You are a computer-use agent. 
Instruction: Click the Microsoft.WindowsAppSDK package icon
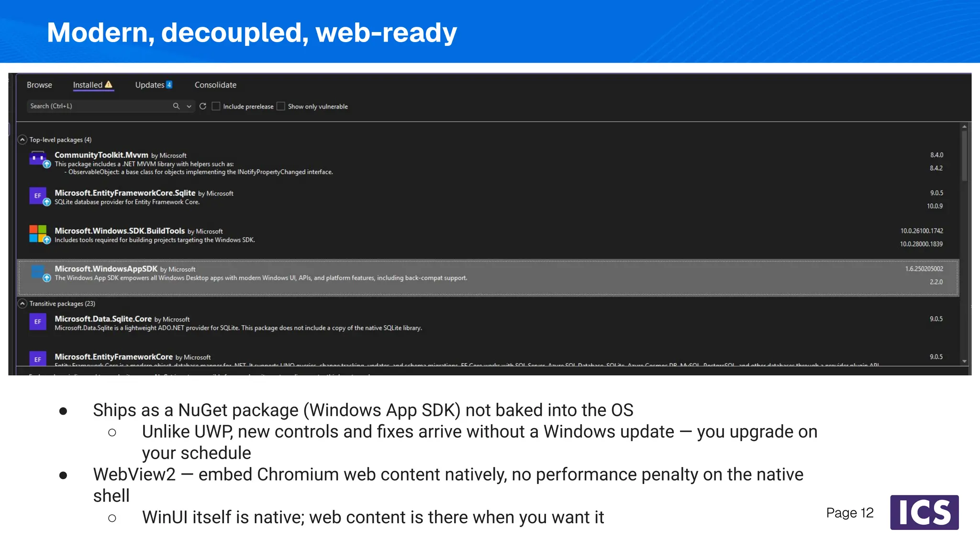tap(38, 272)
